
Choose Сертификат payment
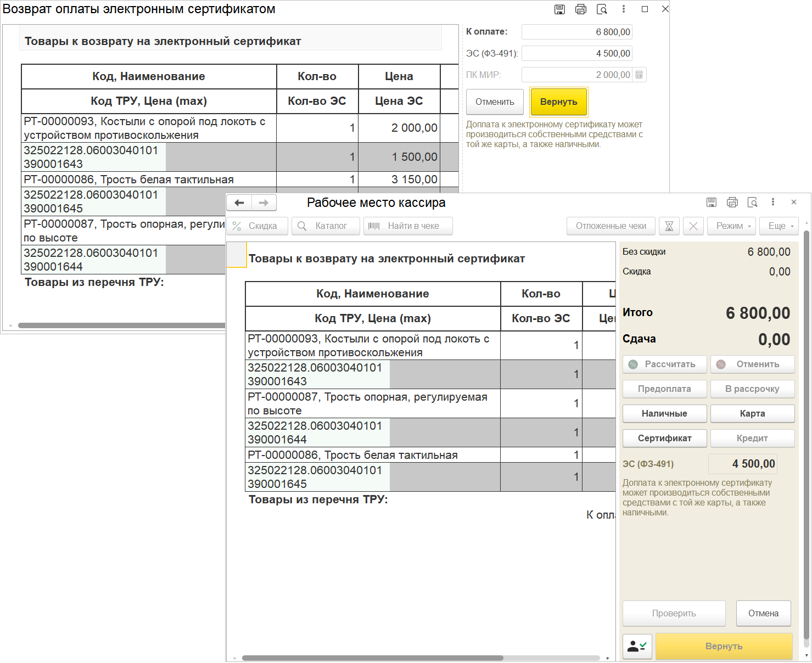point(665,439)
